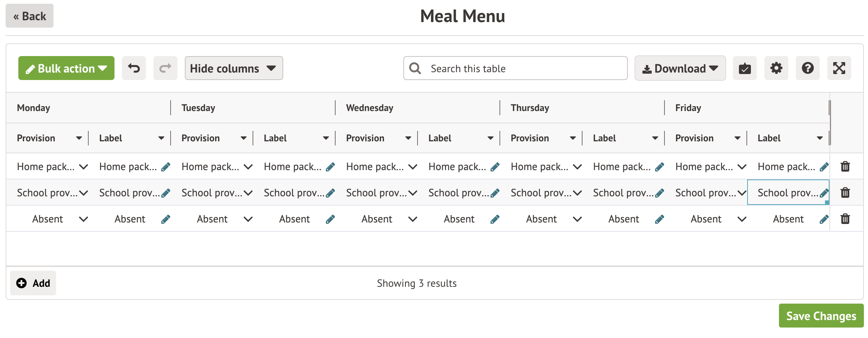This screenshot has width=868, height=338.
Task: Open the Bulk action dropdown
Action: tap(66, 68)
